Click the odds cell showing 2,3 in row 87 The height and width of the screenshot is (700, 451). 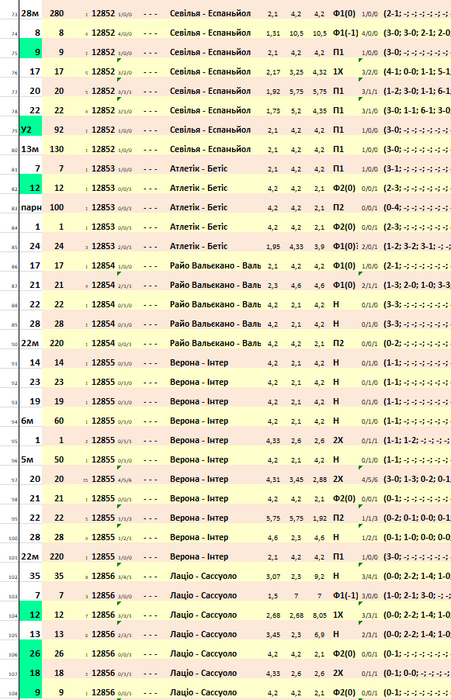tap(273, 285)
